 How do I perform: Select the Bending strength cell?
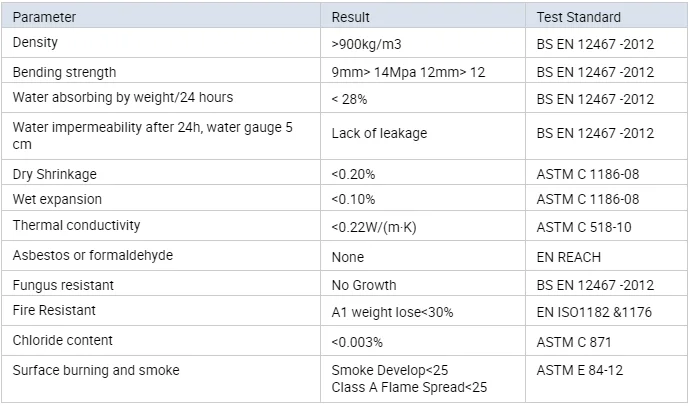tap(64, 72)
